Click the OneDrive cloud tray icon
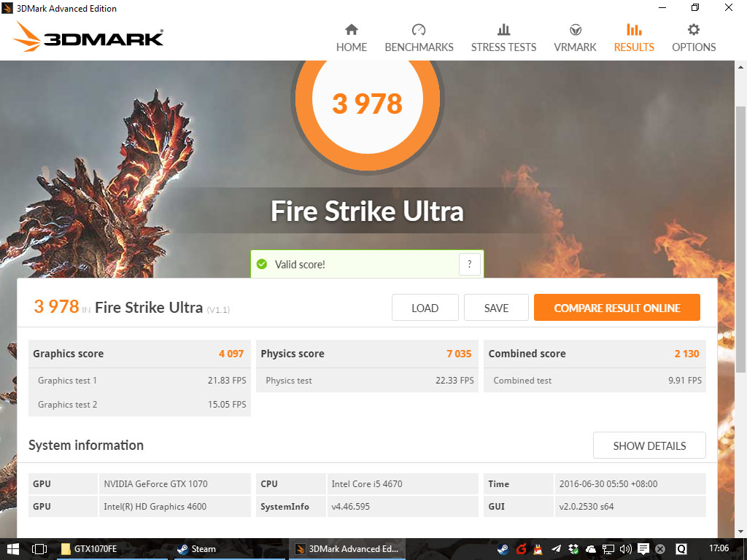 (x=591, y=549)
